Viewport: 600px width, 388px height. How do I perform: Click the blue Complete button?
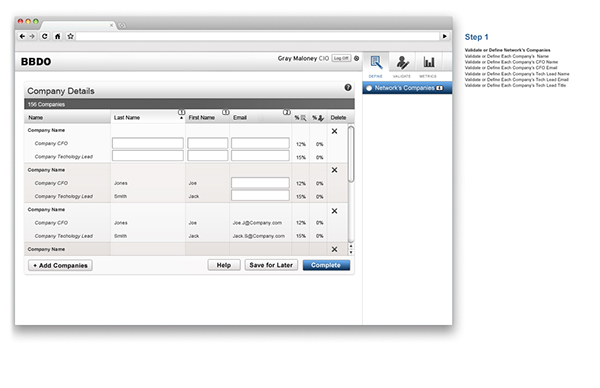326,265
